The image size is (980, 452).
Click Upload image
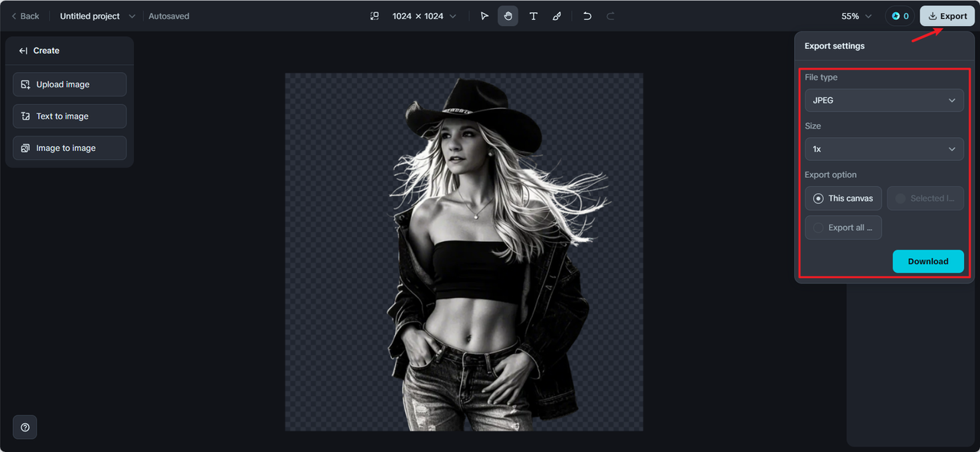[x=70, y=84]
